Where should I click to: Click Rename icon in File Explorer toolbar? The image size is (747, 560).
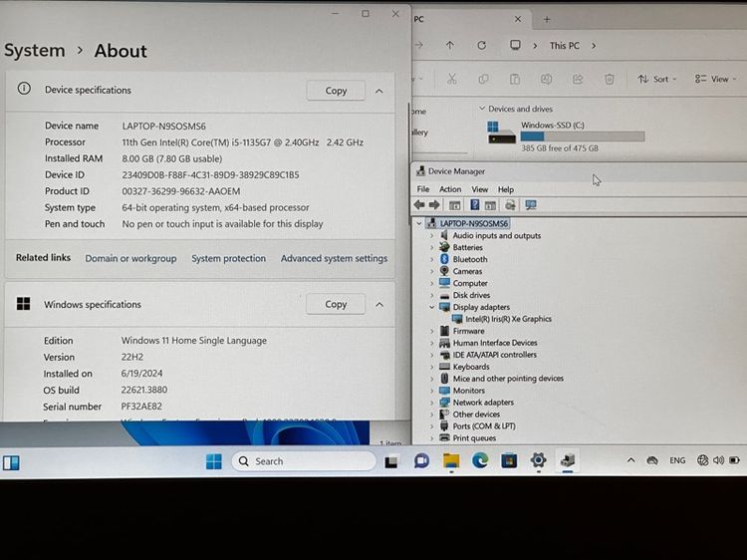coord(546,79)
